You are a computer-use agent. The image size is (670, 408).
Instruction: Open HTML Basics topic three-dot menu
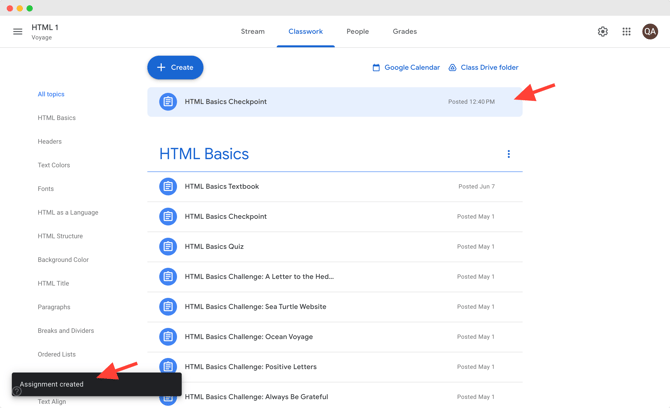pos(508,154)
